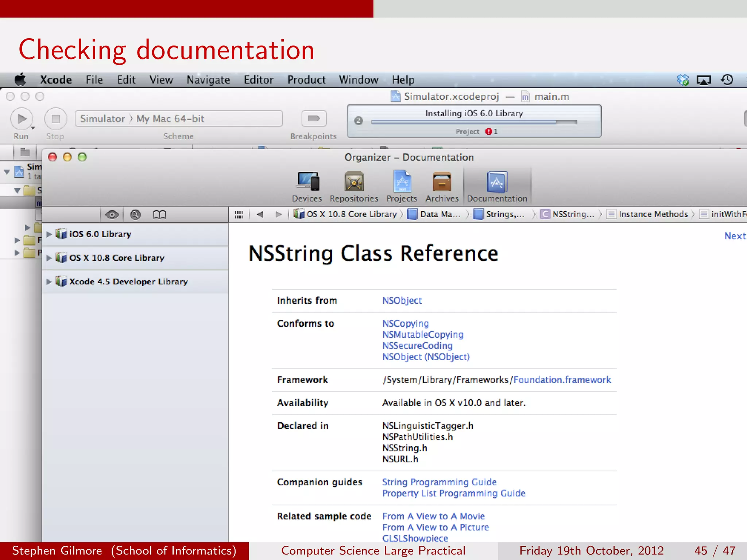Click the activity count badge showing 2
Screen dimensions: 747x560
[359, 121]
